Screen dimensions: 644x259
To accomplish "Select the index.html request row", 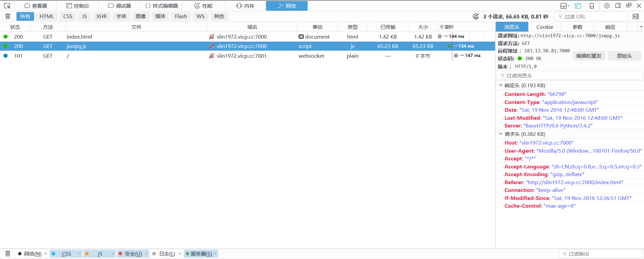I will (x=248, y=37).
